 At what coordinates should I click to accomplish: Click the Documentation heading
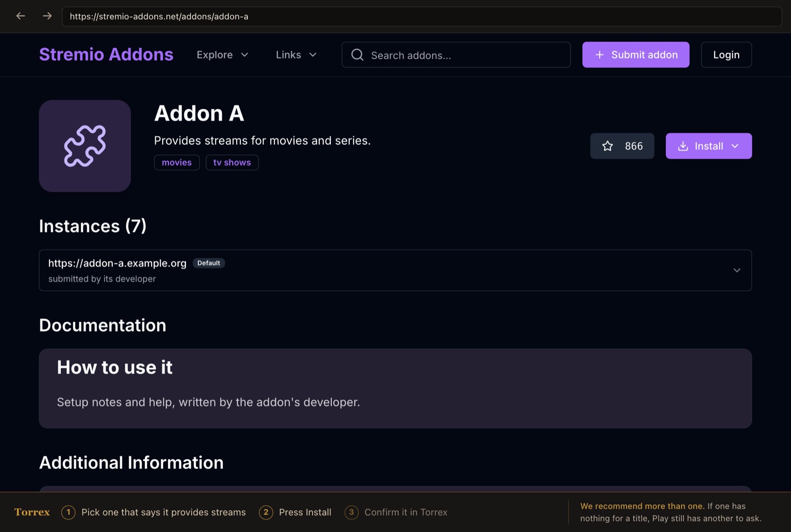pos(103,325)
